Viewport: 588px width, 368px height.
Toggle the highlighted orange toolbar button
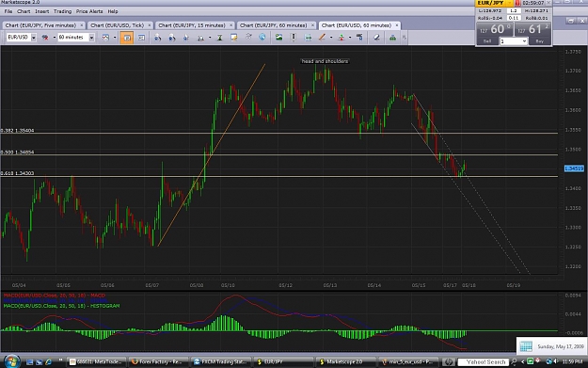click(x=127, y=38)
